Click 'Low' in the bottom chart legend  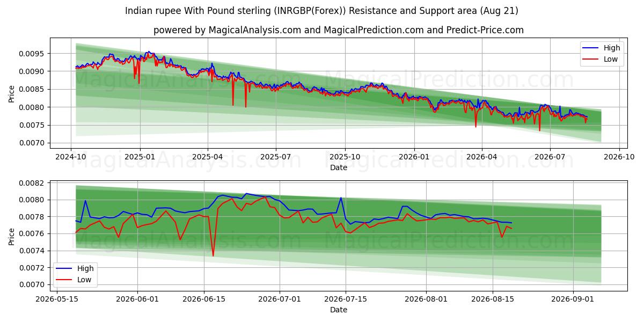(x=84, y=280)
